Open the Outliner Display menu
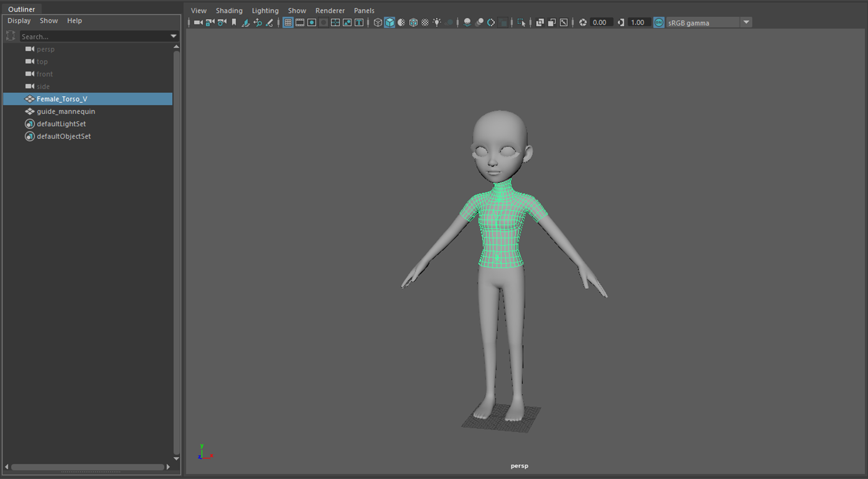The image size is (868, 479). click(19, 20)
